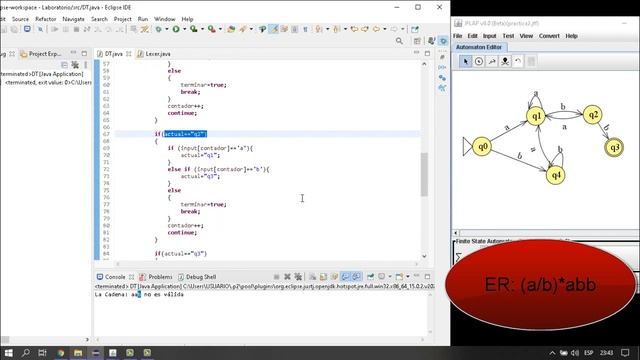640x360 pixels.
Task: Open the Eclipse Run menu
Action: tap(142, 19)
